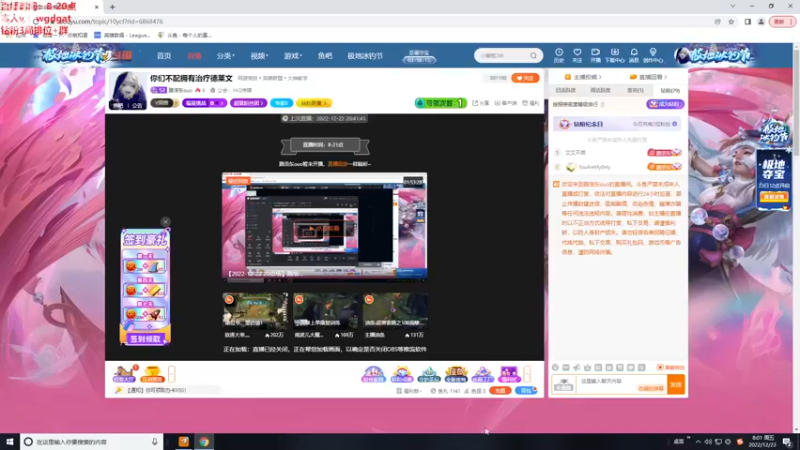800x450 pixels.
Task: Switch to the 日活跃度 tab
Action: click(x=565, y=90)
